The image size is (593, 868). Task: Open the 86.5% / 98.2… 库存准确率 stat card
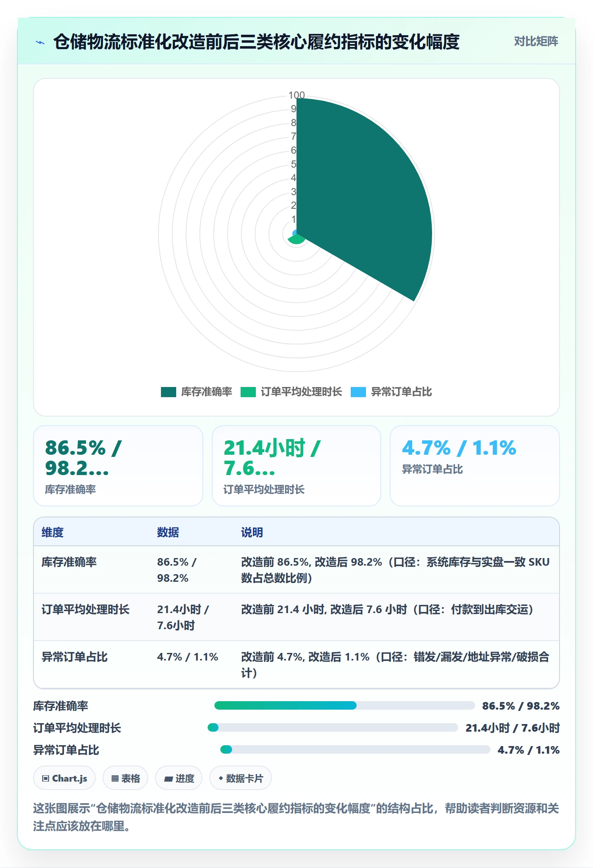click(x=118, y=466)
